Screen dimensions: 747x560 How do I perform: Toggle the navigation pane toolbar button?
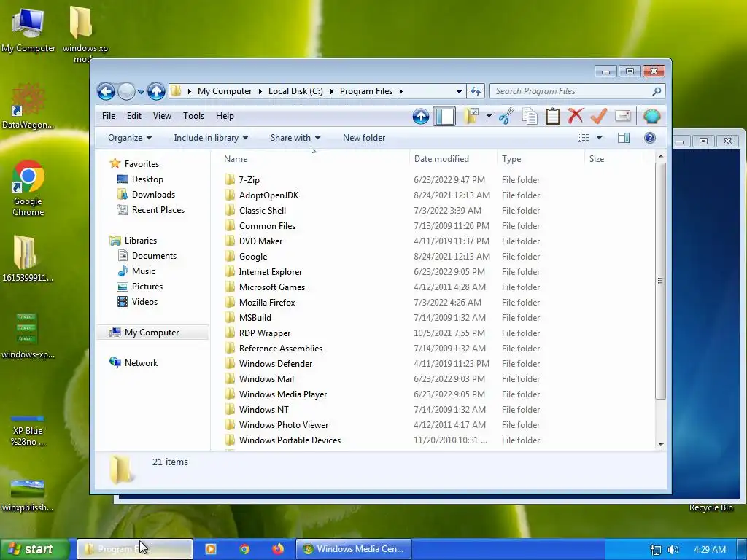point(444,116)
